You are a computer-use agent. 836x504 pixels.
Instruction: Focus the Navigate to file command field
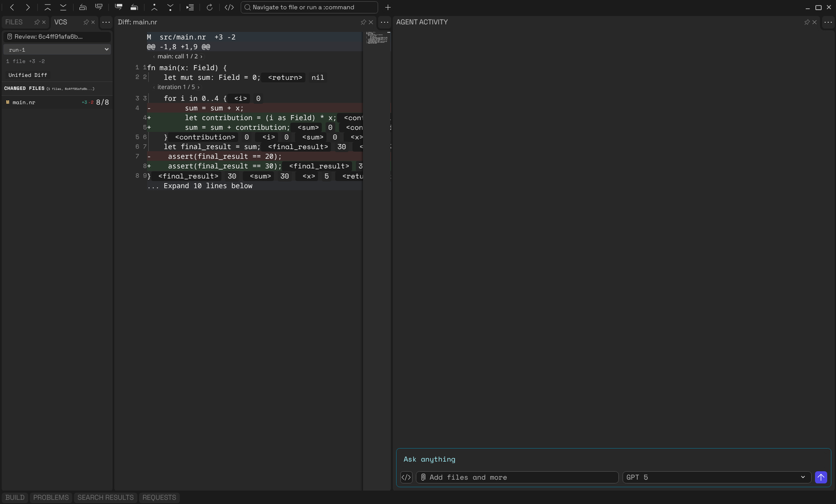click(x=309, y=7)
